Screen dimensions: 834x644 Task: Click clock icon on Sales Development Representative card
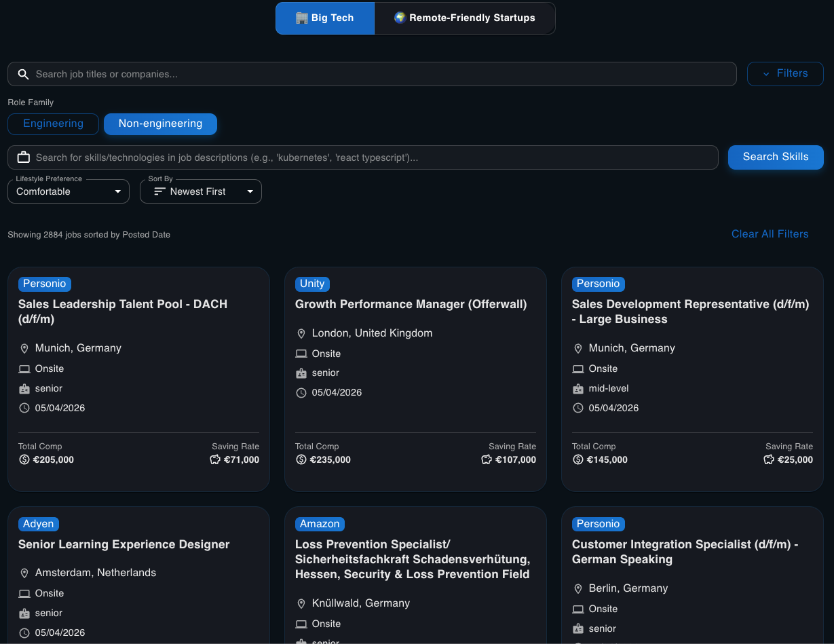(x=578, y=408)
